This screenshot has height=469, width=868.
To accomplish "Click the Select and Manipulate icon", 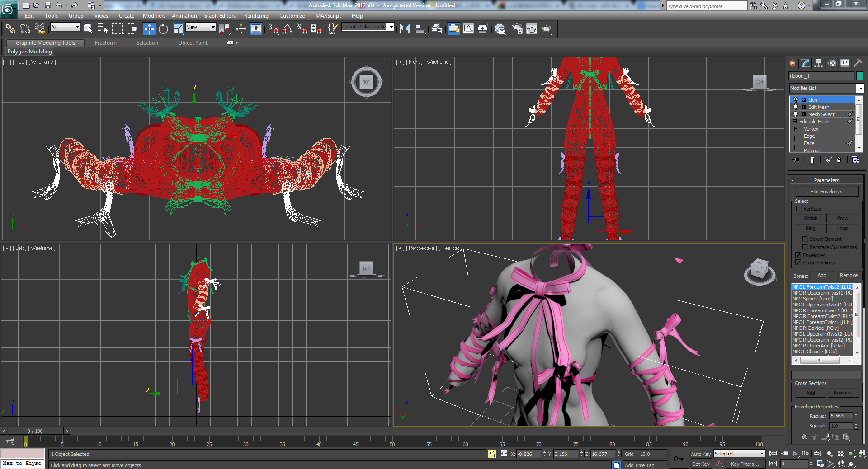I will pos(241,29).
